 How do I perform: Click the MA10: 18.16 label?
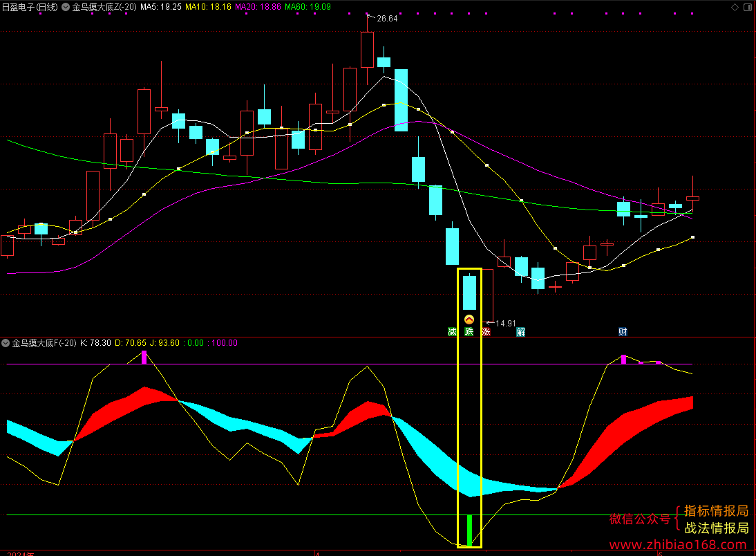pyautogui.click(x=208, y=7)
